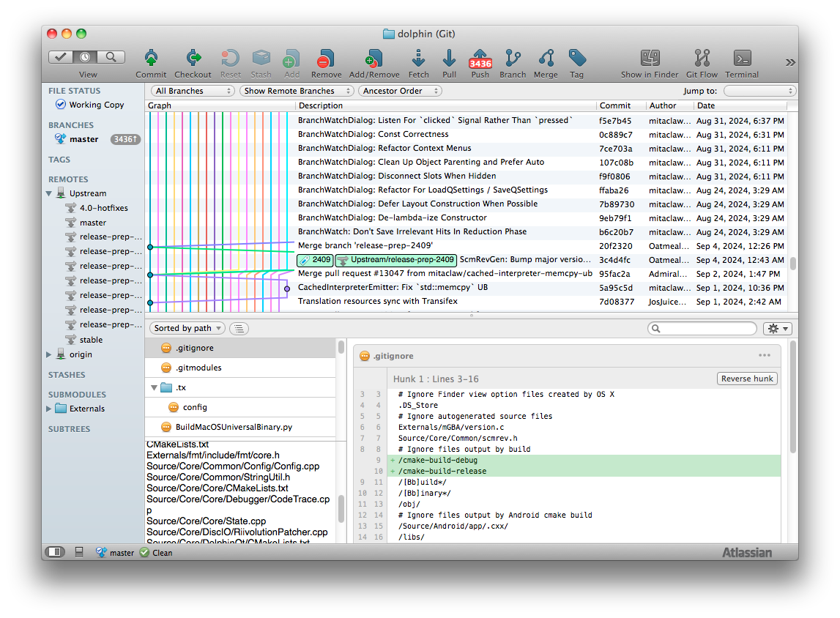Click the Checkout toolbar icon
Viewport: 840px width, 618px height.
click(193, 59)
